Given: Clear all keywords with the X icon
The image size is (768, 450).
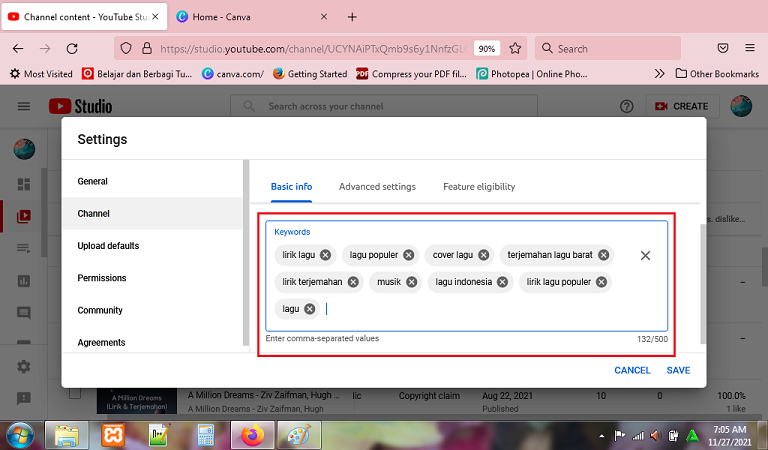Looking at the screenshot, I should coord(645,256).
